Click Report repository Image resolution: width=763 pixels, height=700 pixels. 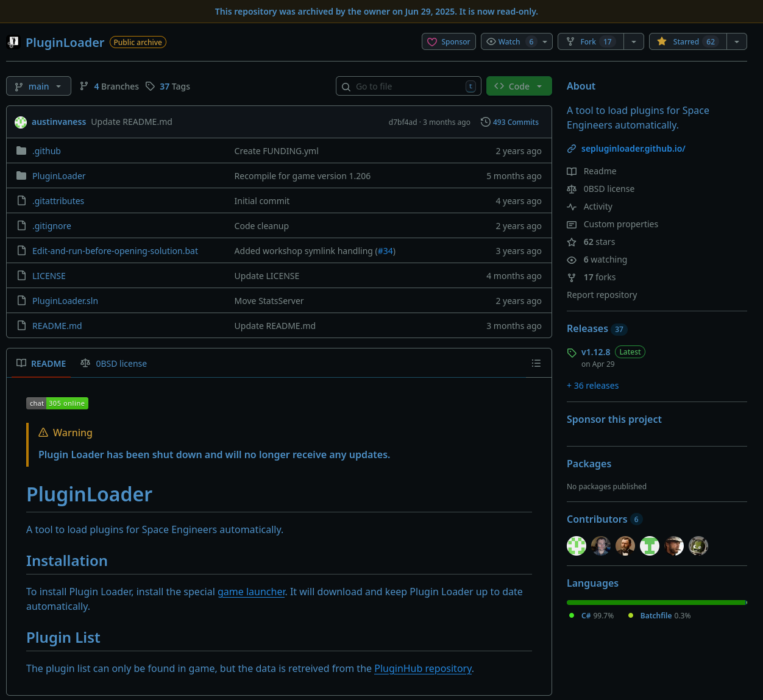(x=602, y=295)
